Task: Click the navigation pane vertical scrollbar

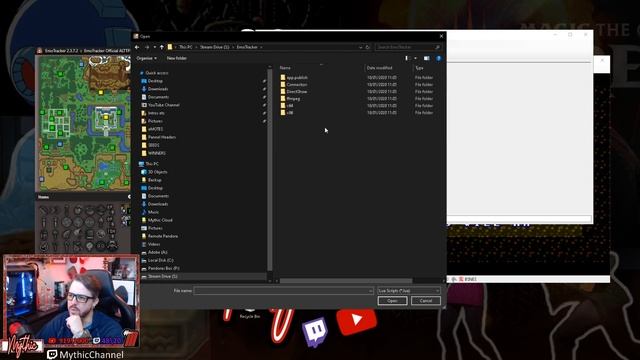Action: [270, 169]
